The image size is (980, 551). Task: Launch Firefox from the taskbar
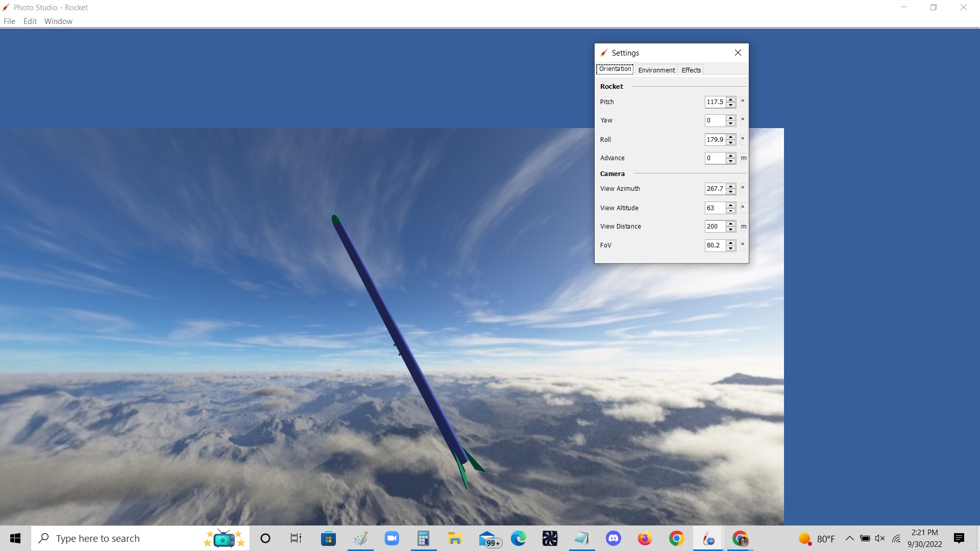[645, 538]
